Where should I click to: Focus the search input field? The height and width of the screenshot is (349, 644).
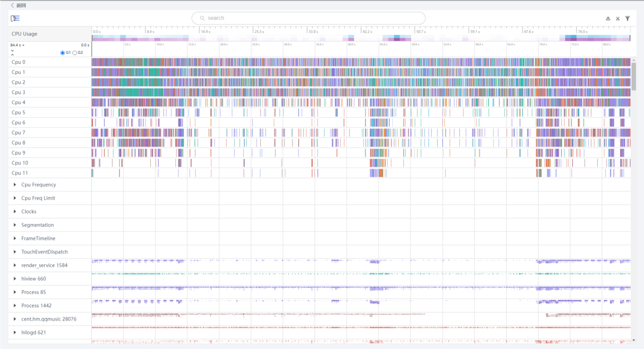(311, 18)
